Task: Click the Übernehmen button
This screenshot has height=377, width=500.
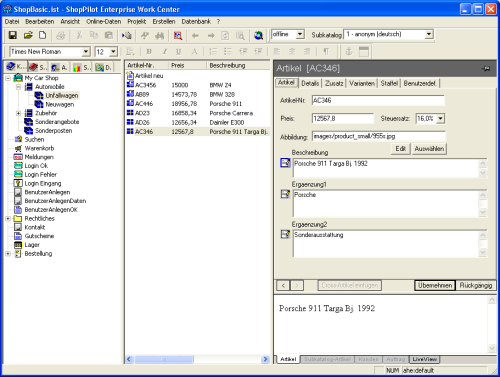Action: point(435,285)
